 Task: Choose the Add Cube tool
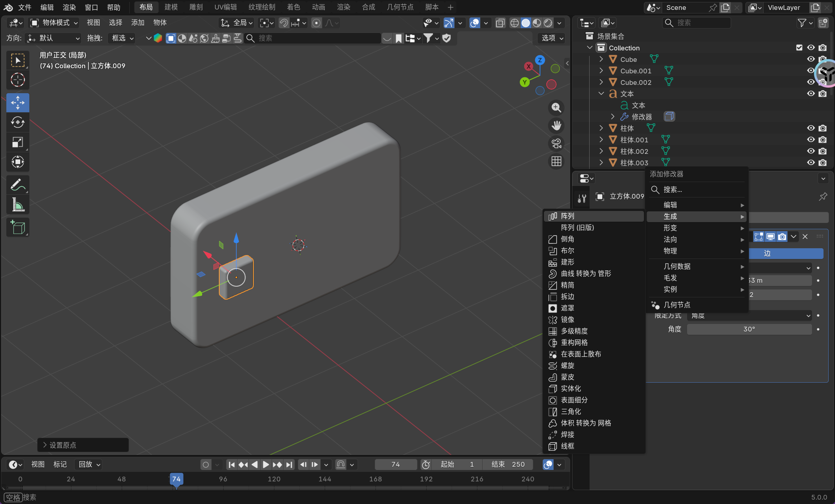coord(17,227)
